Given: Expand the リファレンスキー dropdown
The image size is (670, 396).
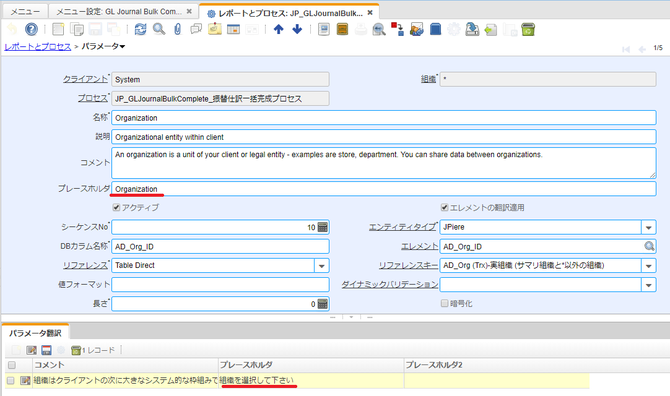Looking at the screenshot, I should tap(648, 265).
